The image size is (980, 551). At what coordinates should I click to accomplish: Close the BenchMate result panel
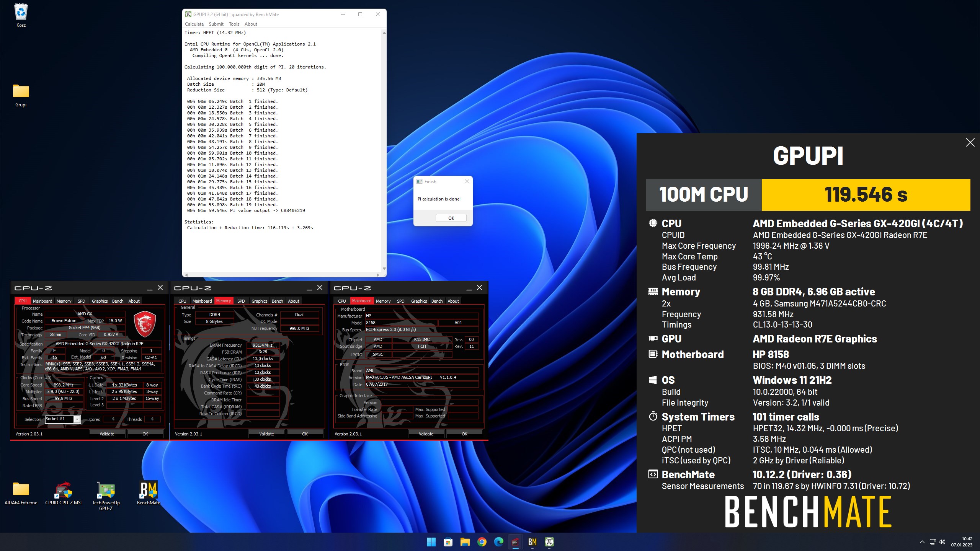pyautogui.click(x=970, y=143)
